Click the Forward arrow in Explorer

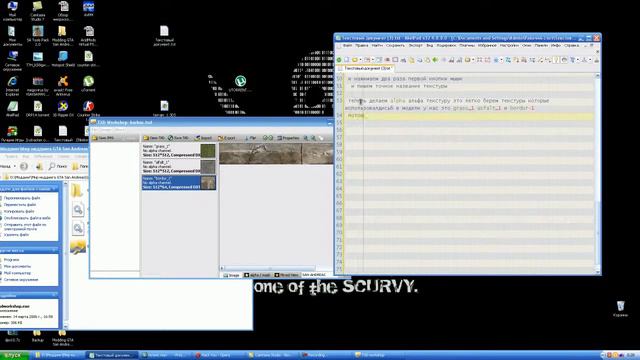(x=24, y=167)
